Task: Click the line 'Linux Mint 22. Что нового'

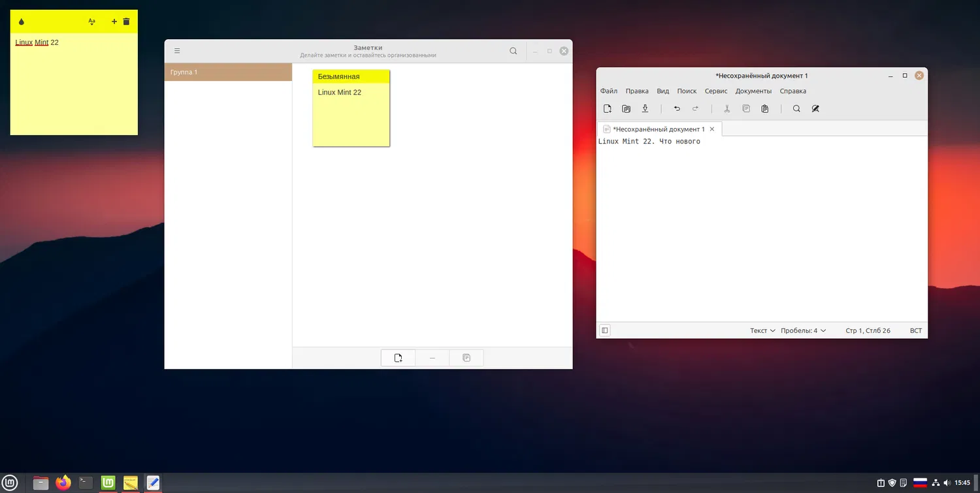Action: [649, 142]
